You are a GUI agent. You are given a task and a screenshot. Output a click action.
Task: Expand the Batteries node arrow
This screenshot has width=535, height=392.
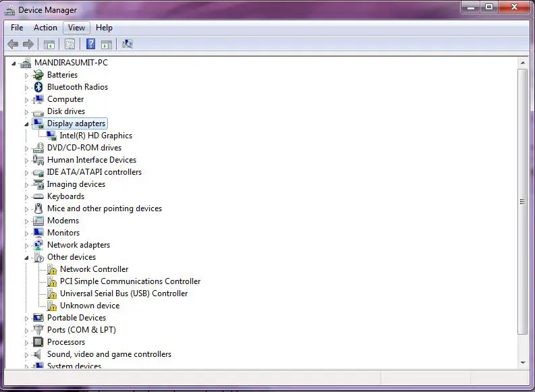point(26,76)
